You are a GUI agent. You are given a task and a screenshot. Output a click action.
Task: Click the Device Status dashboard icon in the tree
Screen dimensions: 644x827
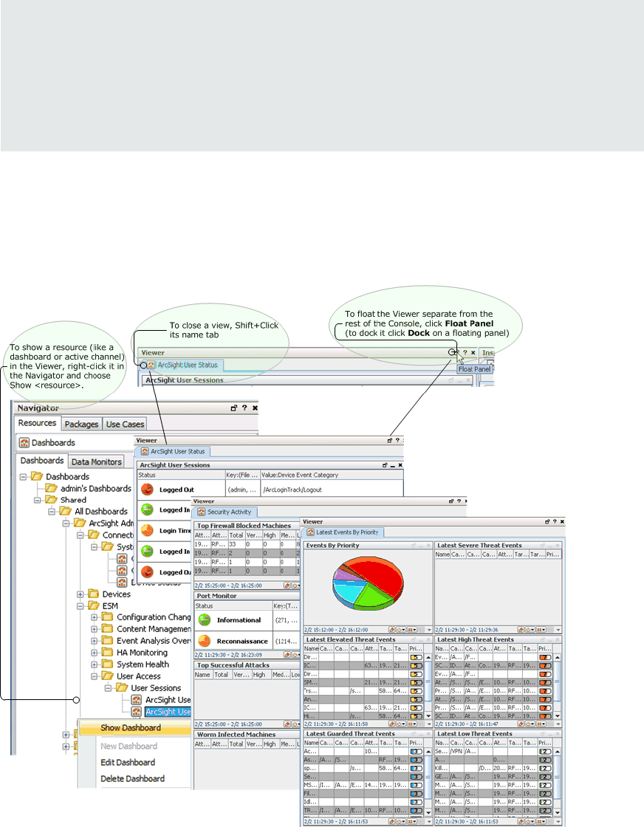123,583
